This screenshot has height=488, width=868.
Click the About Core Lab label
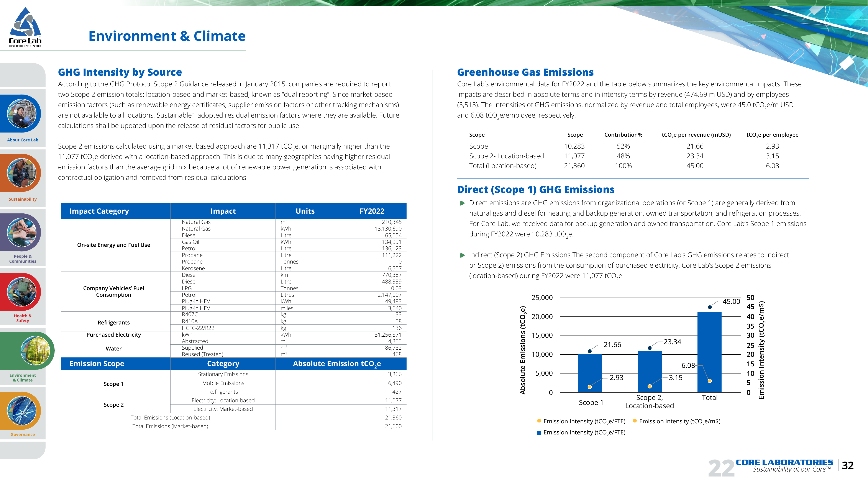coord(23,140)
